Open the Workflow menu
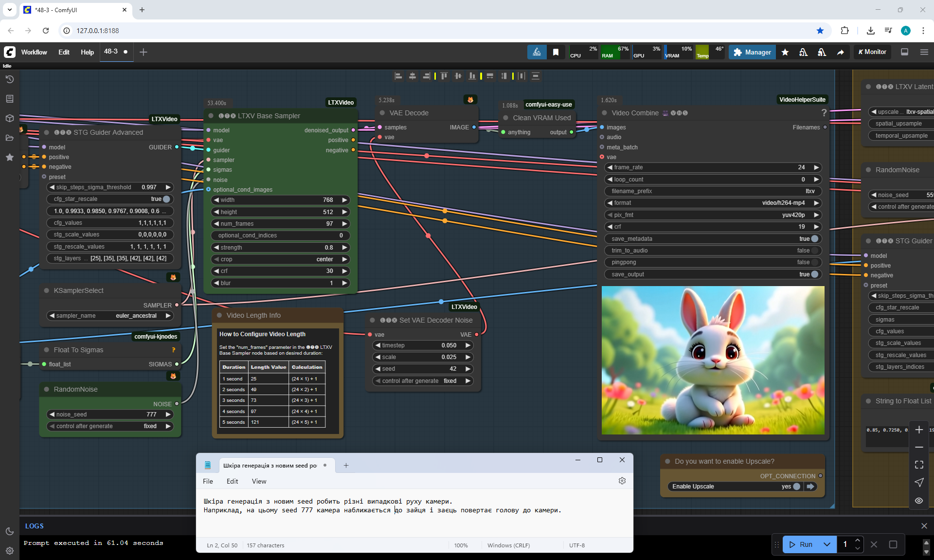934x560 pixels. (34, 52)
